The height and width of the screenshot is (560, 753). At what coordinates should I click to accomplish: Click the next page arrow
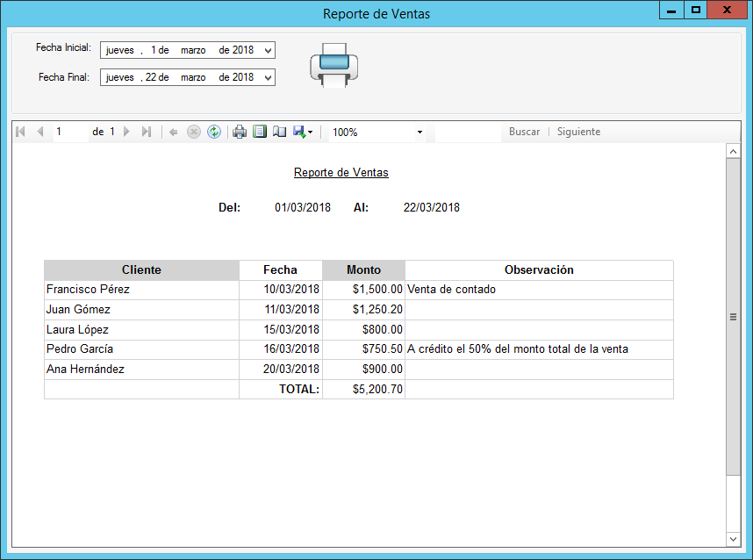click(126, 131)
